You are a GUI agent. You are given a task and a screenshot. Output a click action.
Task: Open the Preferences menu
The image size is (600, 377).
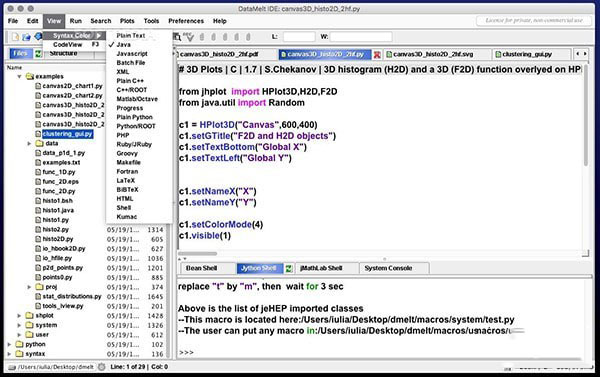(186, 21)
